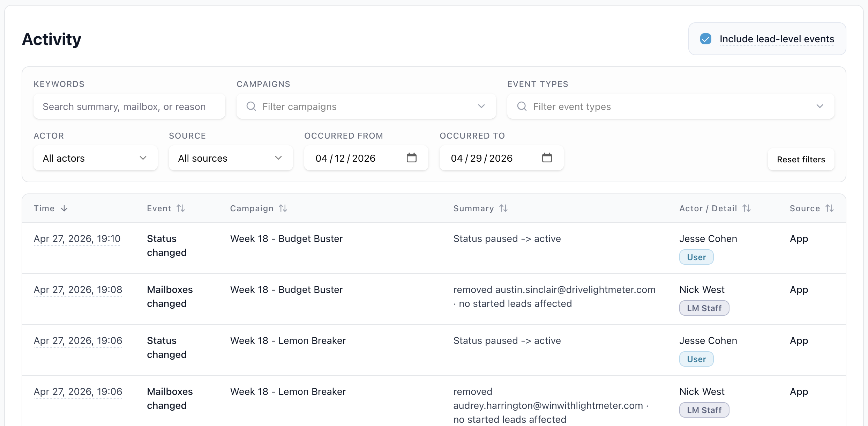Open the Occurred From calendar picker icon

(412, 158)
